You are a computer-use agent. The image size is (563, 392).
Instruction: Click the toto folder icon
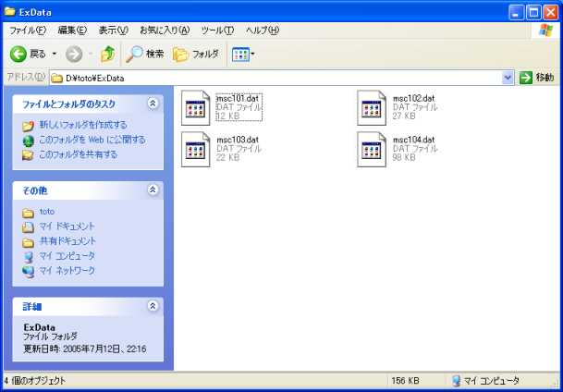click(28, 214)
